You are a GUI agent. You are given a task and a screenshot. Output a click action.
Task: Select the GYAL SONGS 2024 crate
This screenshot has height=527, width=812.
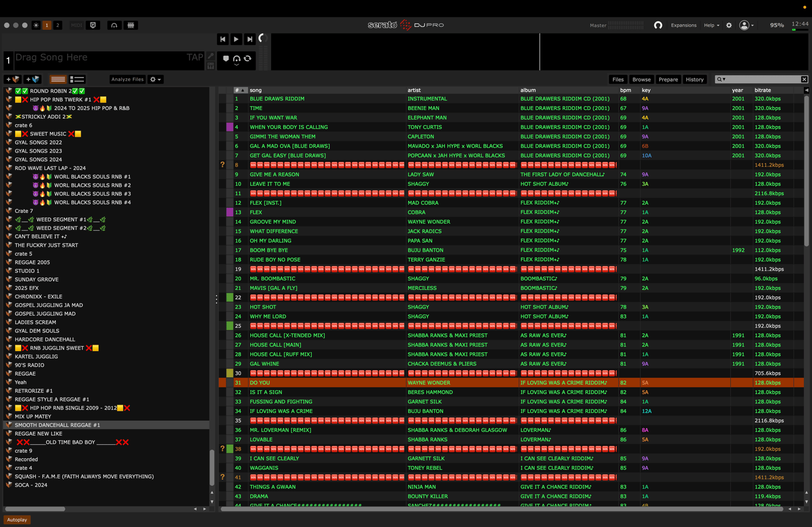coord(38,160)
